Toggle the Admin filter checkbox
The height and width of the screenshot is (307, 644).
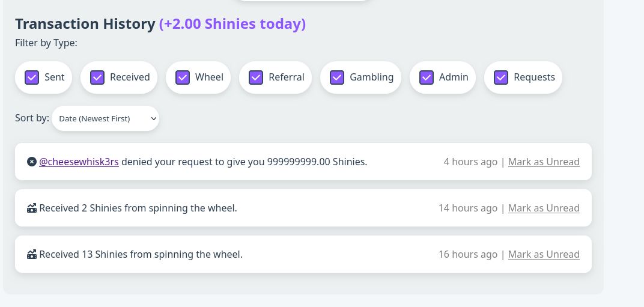[x=427, y=78]
